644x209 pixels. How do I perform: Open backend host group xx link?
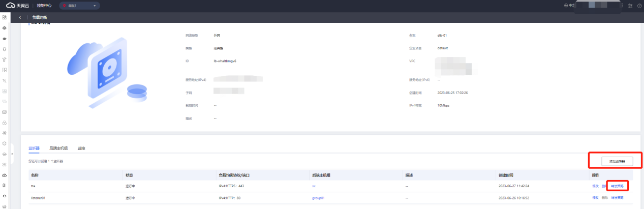pos(314,186)
